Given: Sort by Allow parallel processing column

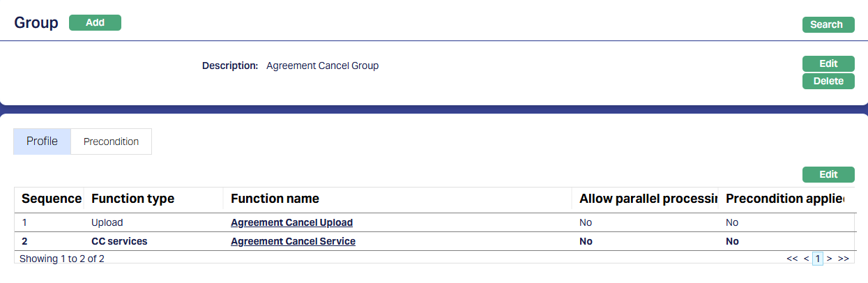Looking at the screenshot, I should 648,199.
